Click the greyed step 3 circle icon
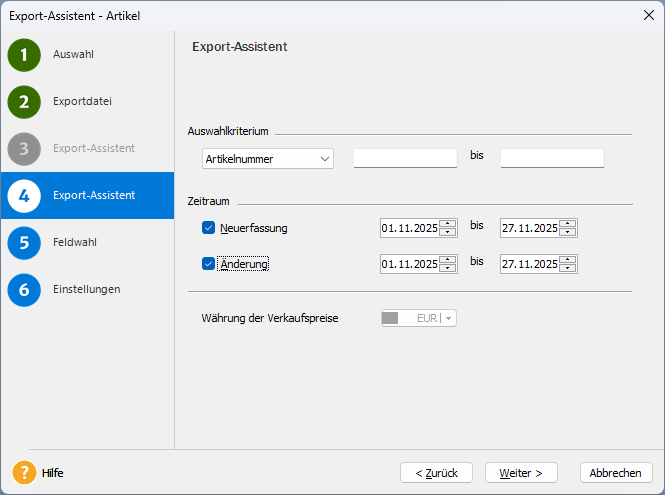 pyautogui.click(x=24, y=149)
